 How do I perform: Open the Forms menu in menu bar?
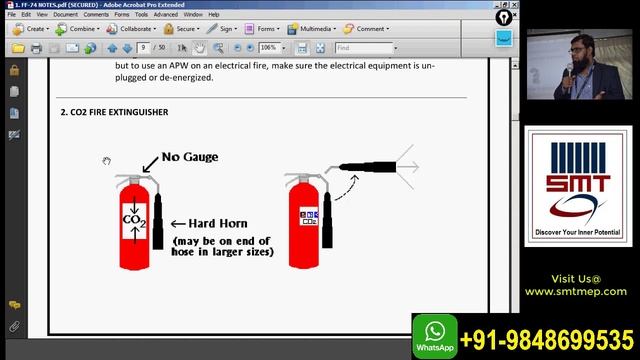[x=122, y=14]
